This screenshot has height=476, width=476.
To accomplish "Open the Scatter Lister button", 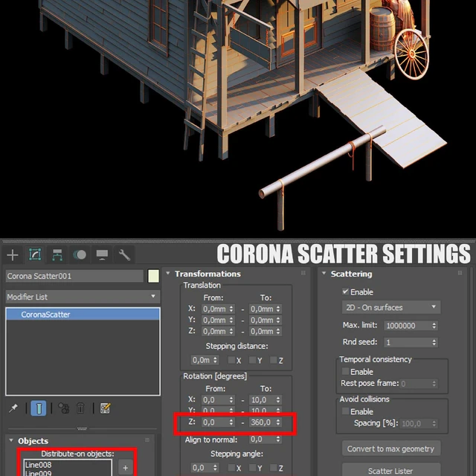I will tap(391, 471).
